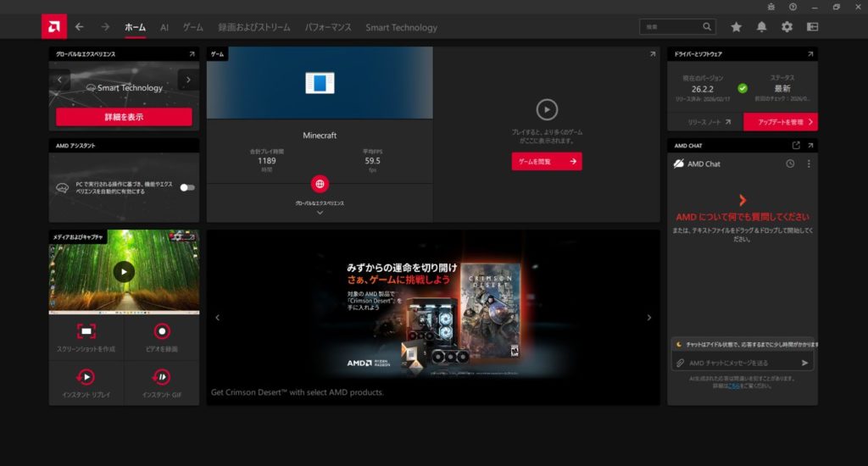The height and width of the screenshot is (466, 868).
Task: Expand Minecraft global experience chevron
Action: 320,213
